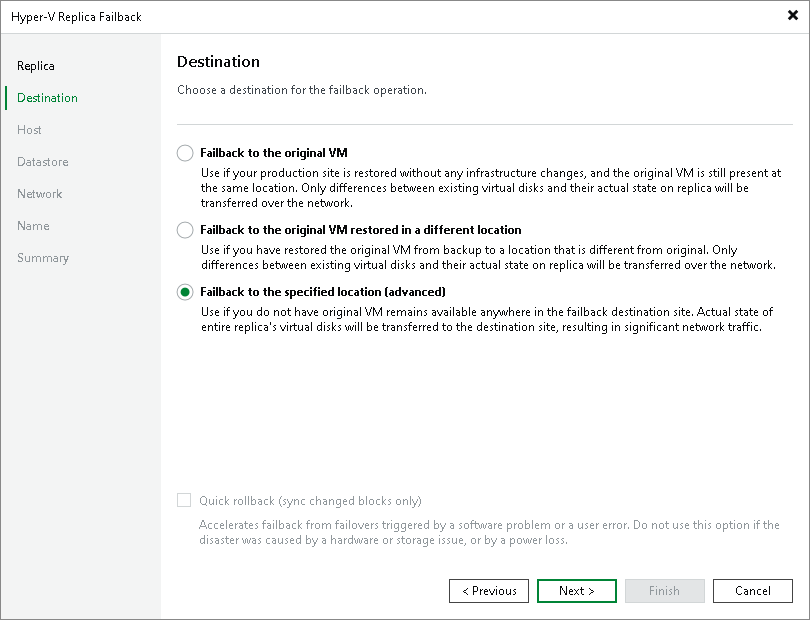This screenshot has height=620, width=810.
Task: Click the 'Failback to the original VM' label text
Action: tap(274, 153)
